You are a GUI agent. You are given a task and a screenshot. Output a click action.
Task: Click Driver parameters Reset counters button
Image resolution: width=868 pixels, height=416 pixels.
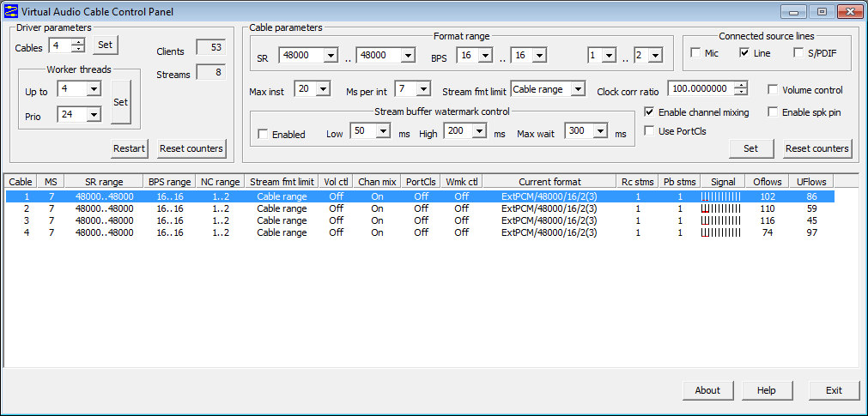click(x=191, y=148)
